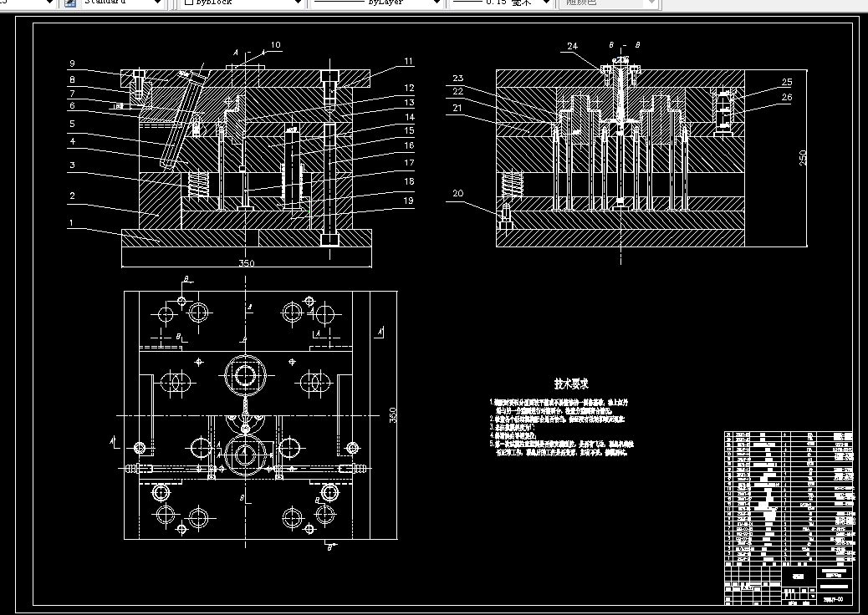Screen dimensions: 868x615
Task: Select part callout number 23
Action: pos(457,78)
